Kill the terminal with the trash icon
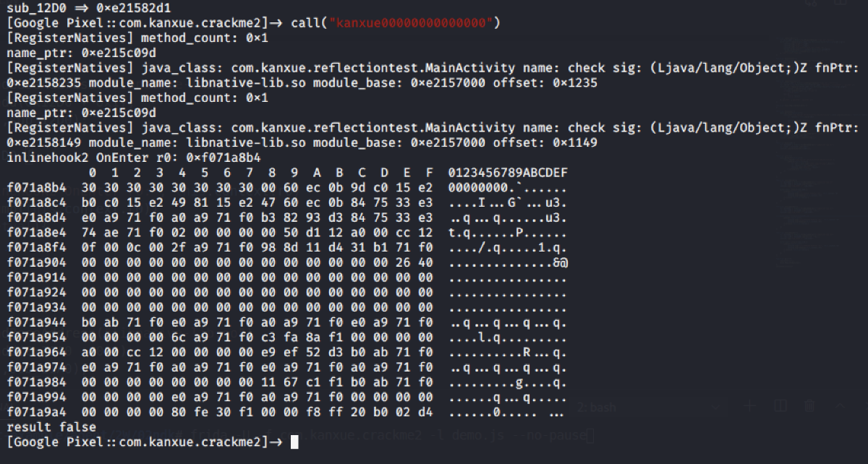The height and width of the screenshot is (464, 868). pos(810,407)
